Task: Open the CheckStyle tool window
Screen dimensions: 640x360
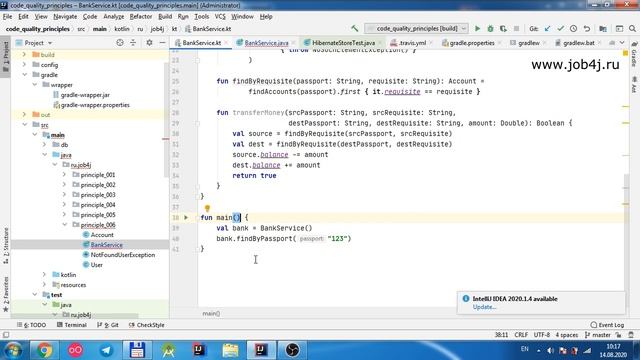Action: [147, 325]
